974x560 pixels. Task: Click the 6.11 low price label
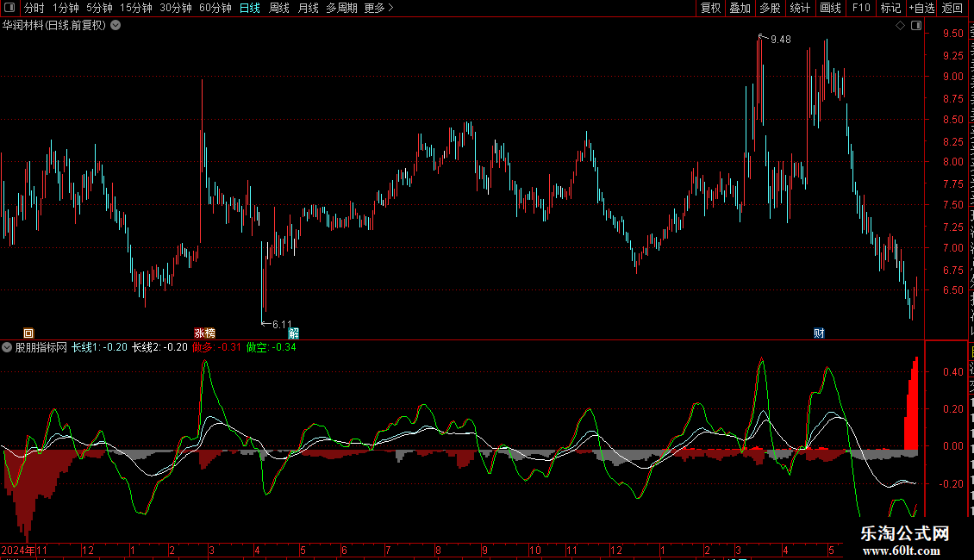point(282,324)
